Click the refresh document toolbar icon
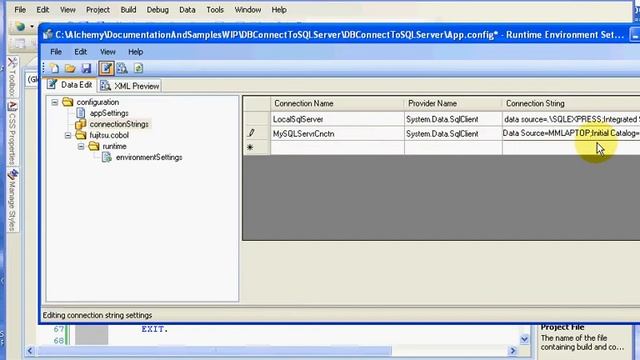 pos(138,68)
